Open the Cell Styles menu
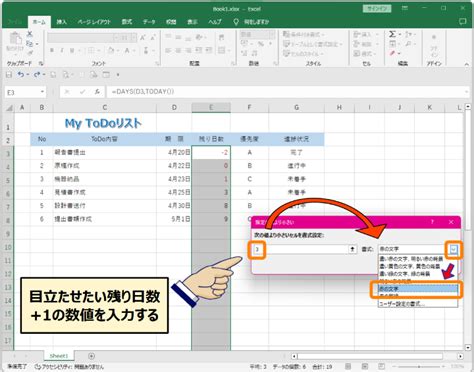Screen dimensions: 474x372 pyautogui.click(x=303, y=53)
